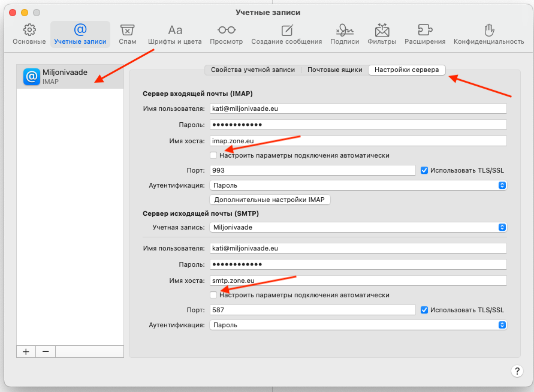Expand the SMTP Аутентификация dropdown
This screenshot has height=392, width=534.
[x=358, y=325]
